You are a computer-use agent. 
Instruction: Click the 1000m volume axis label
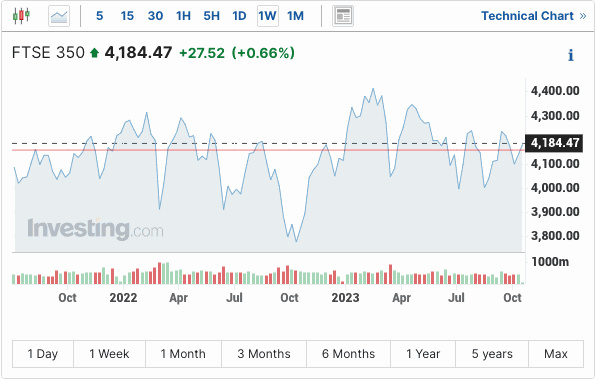coord(550,262)
